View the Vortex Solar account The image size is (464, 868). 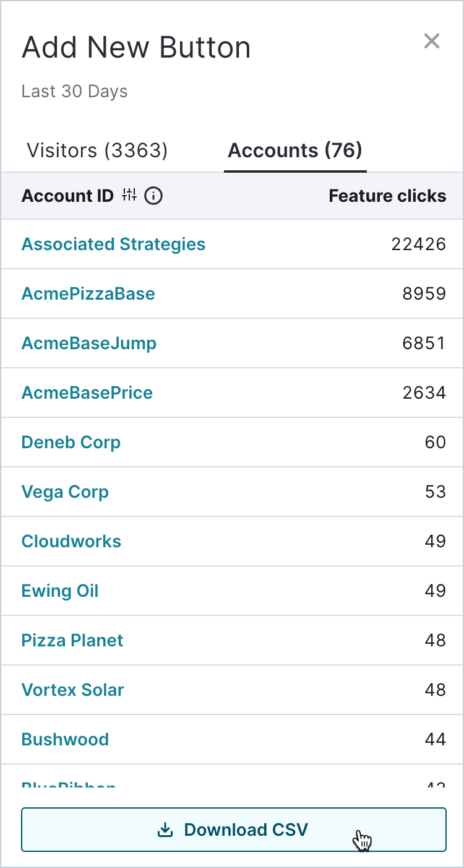coord(73,690)
